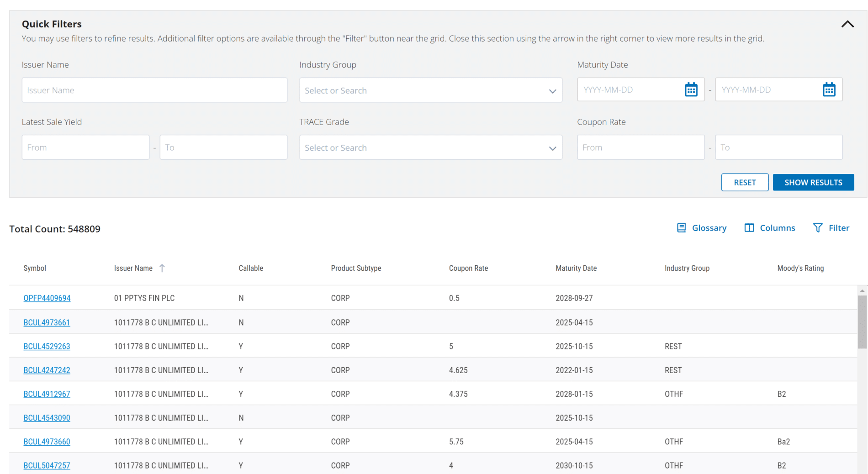Focus the Issuer Name text field
868x474 pixels.
pos(154,90)
